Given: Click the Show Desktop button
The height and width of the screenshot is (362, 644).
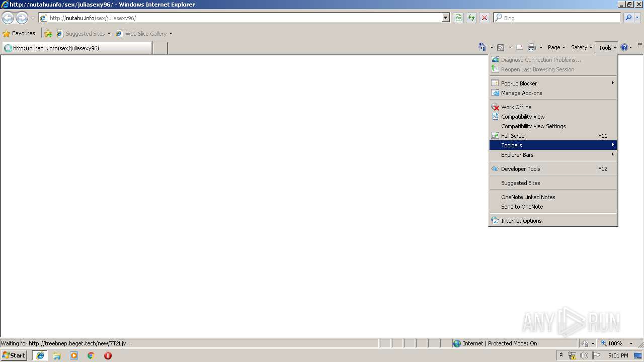Looking at the screenshot, I should tap(638, 355).
